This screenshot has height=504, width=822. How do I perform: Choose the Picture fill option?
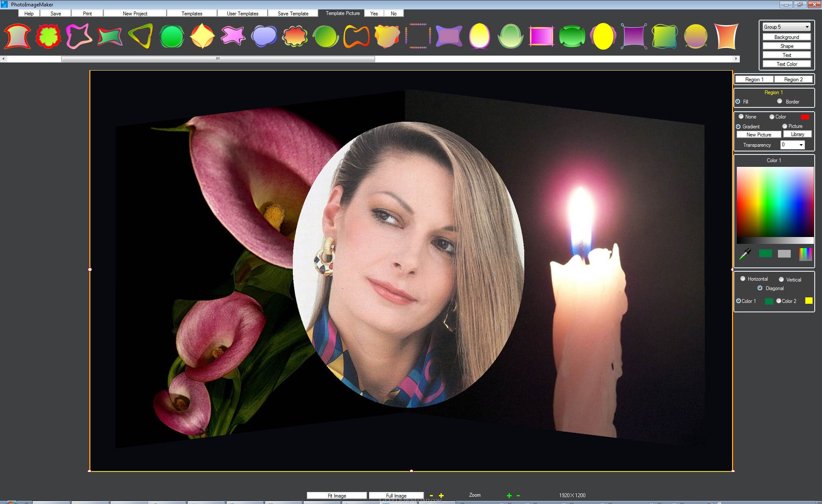click(x=785, y=126)
